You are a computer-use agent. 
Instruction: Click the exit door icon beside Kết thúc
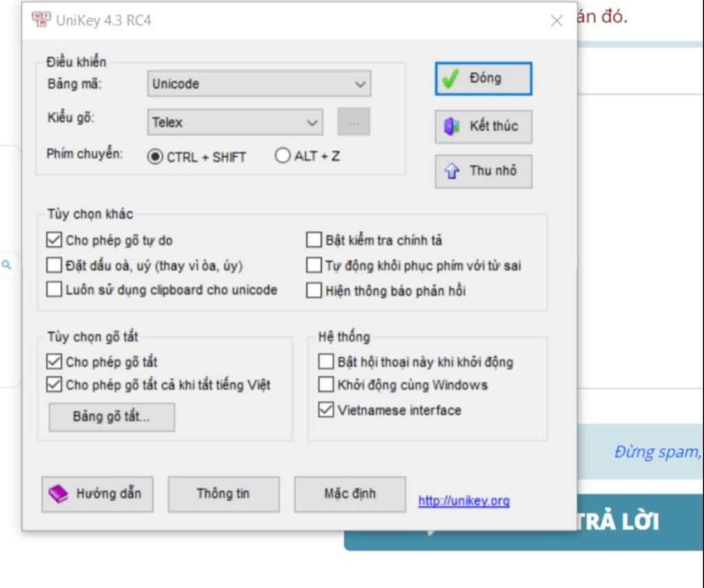tap(452, 127)
